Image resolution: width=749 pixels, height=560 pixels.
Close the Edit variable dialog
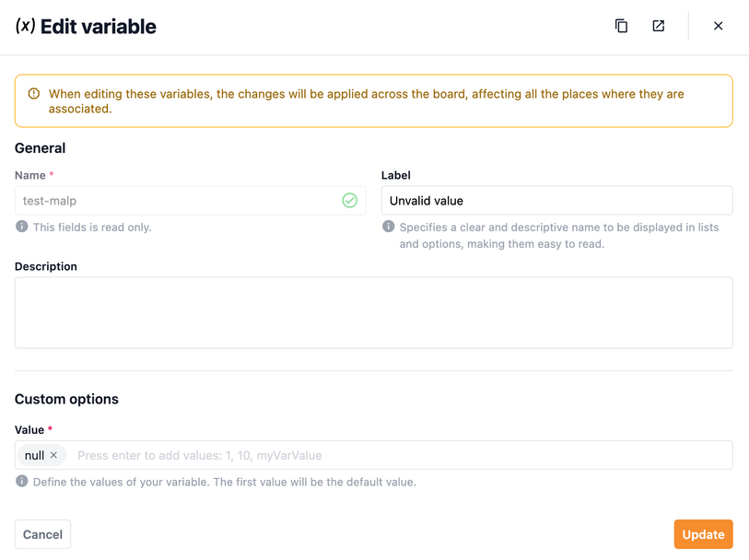click(x=718, y=26)
